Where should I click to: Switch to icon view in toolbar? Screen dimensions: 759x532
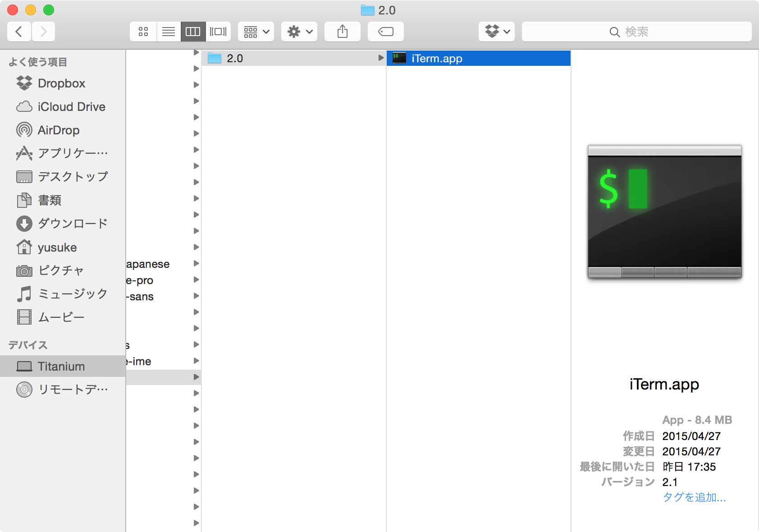click(143, 32)
